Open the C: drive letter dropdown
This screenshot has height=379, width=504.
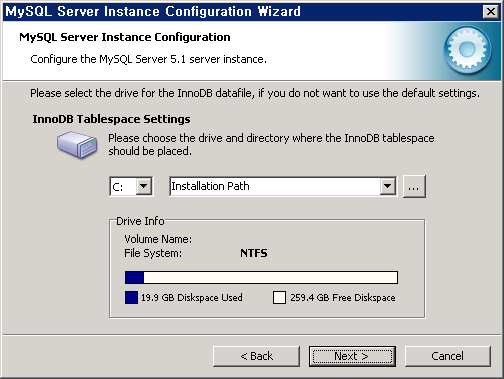[x=144, y=186]
